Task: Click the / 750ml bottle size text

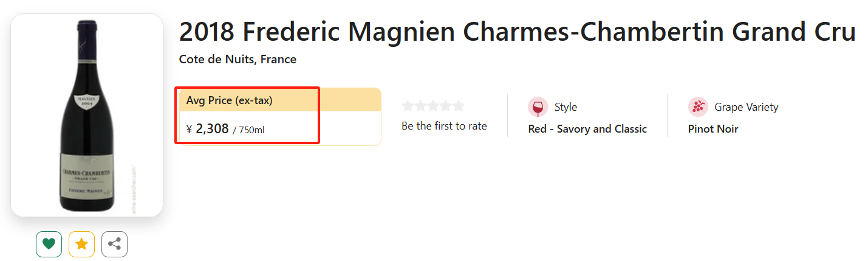Action: click(x=248, y=130)
